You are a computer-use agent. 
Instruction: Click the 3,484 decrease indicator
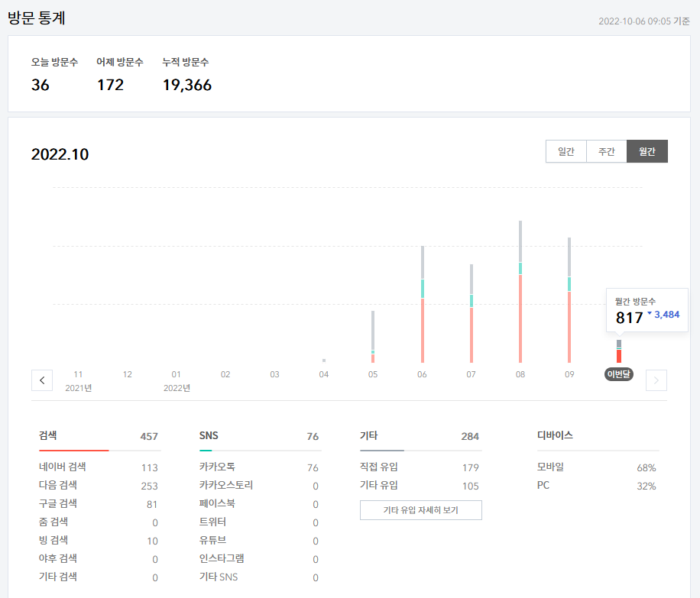663,315
